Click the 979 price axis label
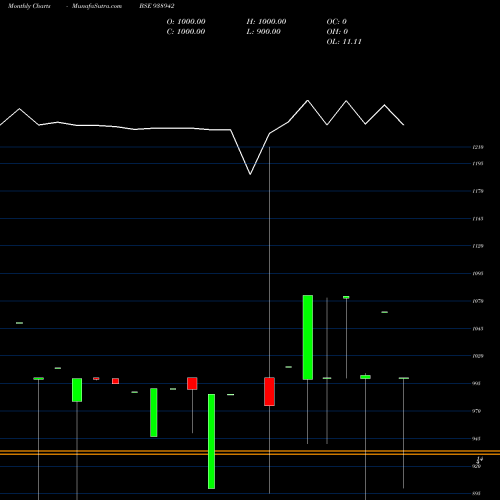The image size is (500, 500). point(477,411)
